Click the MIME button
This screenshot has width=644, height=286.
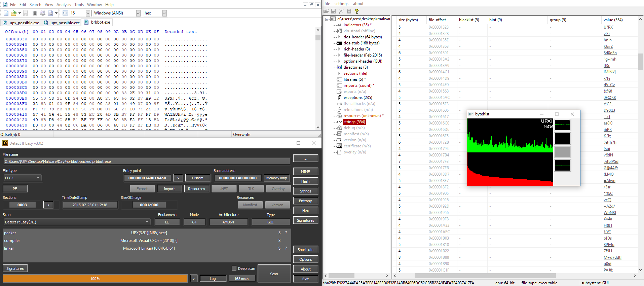305,172
